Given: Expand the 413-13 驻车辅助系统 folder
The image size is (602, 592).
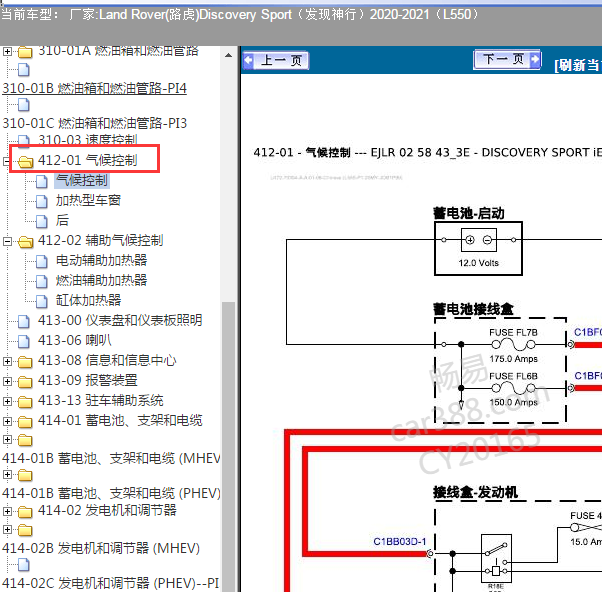Looking at the screenshot, I should point(7,401).
